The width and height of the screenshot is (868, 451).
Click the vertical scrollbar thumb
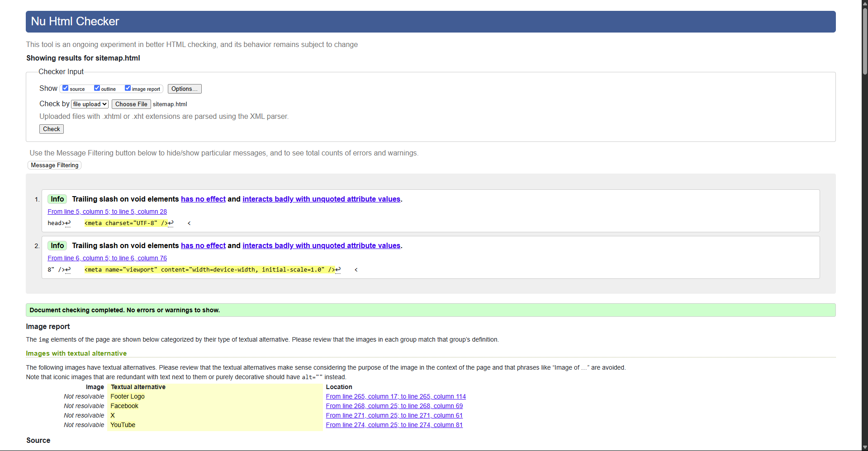pos(865,41)
